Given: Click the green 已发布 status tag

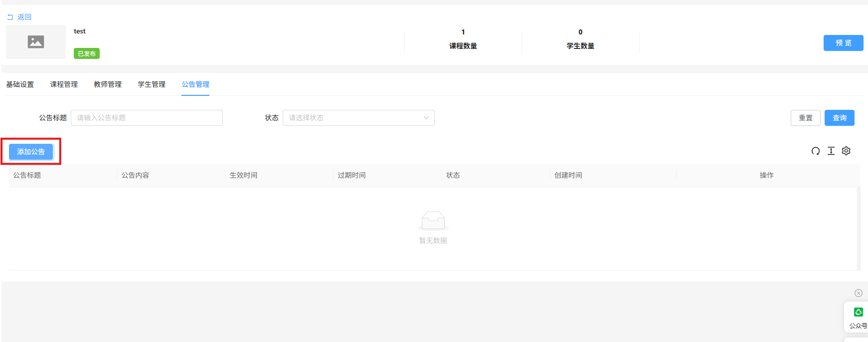Looking at the screenshot, I should point(87,53).
